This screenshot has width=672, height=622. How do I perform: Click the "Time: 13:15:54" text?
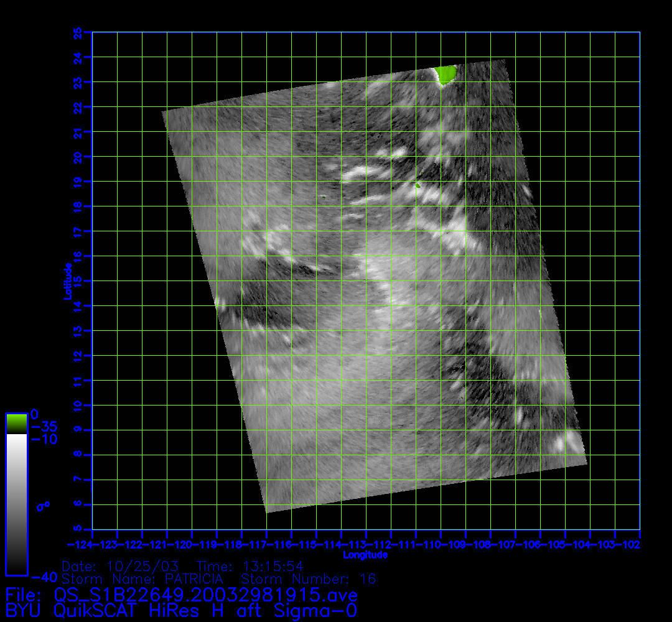250,567
